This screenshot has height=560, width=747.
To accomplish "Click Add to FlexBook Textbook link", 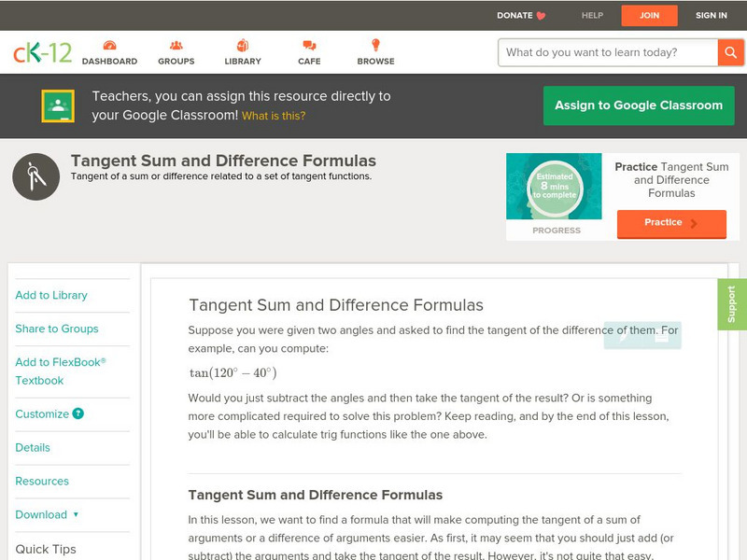I will pos(61,371).
